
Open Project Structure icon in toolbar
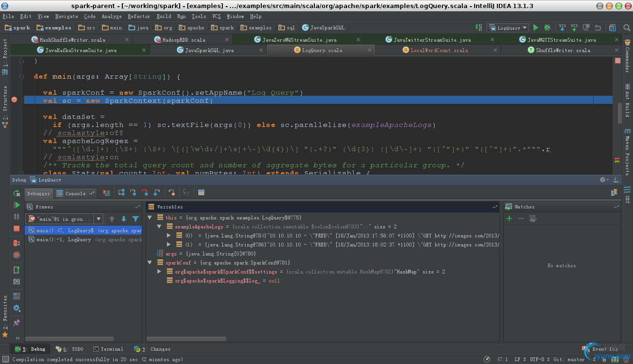pos(613,27)
